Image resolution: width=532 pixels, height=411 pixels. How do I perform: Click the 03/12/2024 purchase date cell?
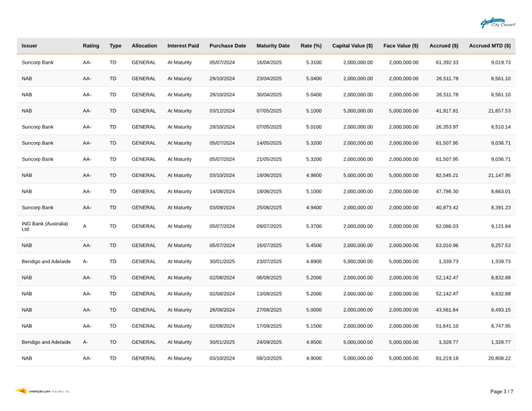(222, 111)
